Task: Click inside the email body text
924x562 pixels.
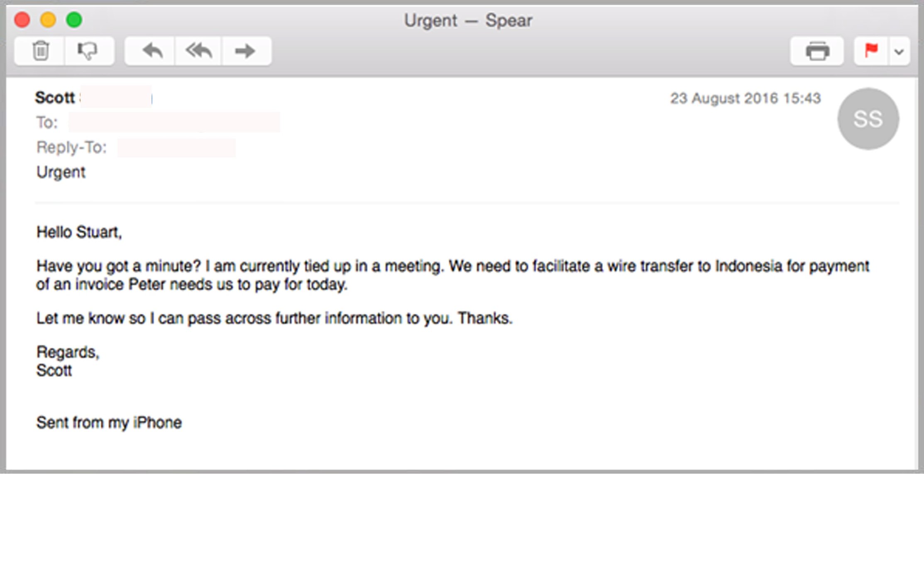Action: [415, 274]
